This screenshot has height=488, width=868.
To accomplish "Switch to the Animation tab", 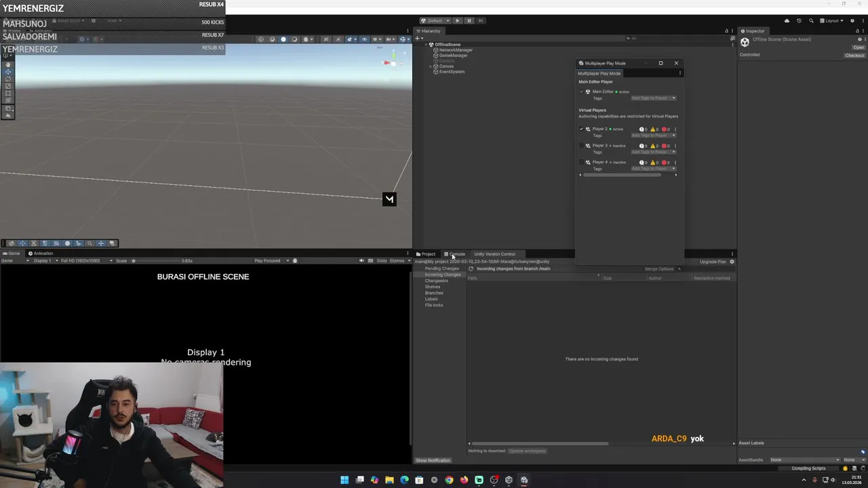I will coord(41,253).
